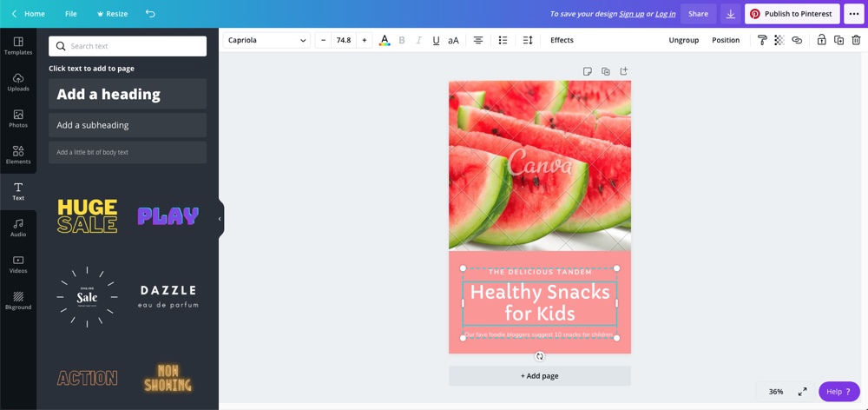Decrease font size with minus button

point(323,40)
